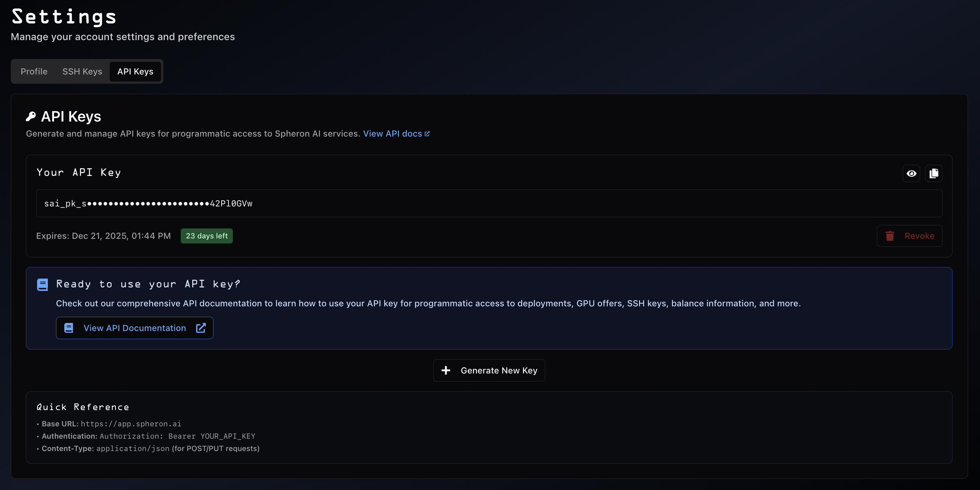Click the red trash icon beside Revoke
The height and width of the screenshot is (490, 980).
pyautogui.click(x=890, y=236)
